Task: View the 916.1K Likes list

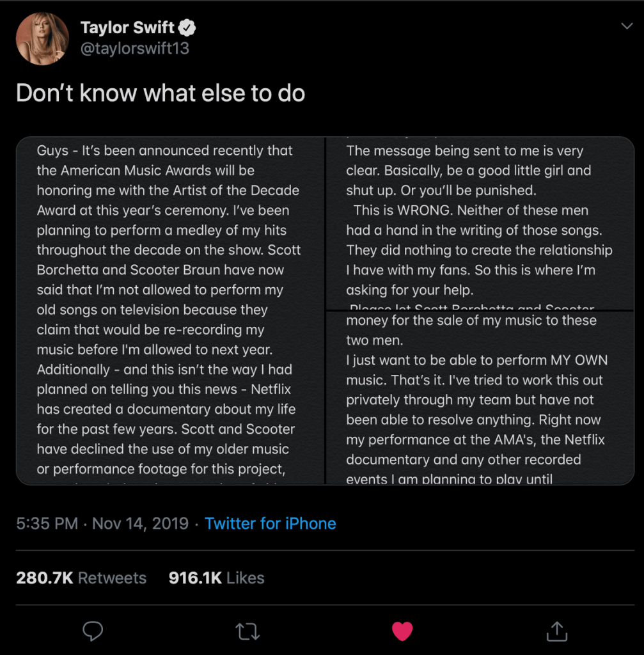Action: pos(216,578)
